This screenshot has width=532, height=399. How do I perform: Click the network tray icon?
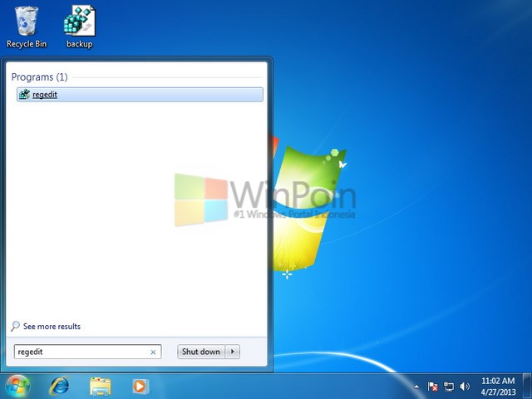click(x=449, y=387)
